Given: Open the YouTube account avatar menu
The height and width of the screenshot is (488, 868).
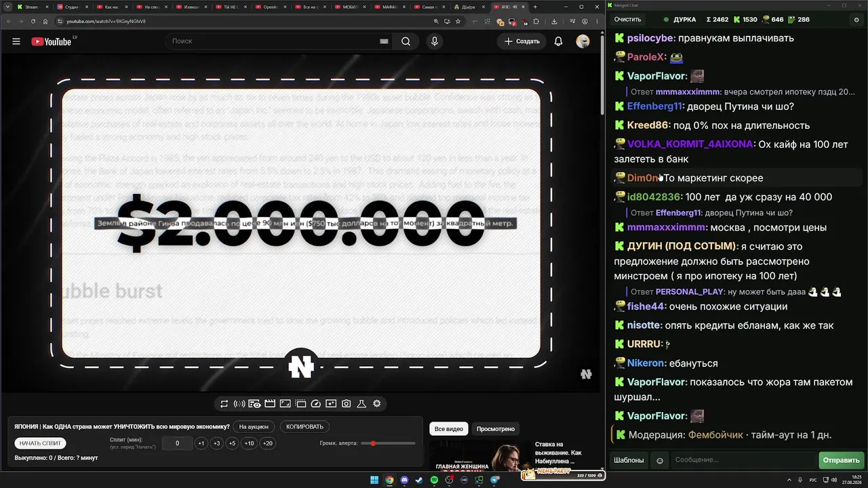Looking at the screenshot, I should coord(583,41).
